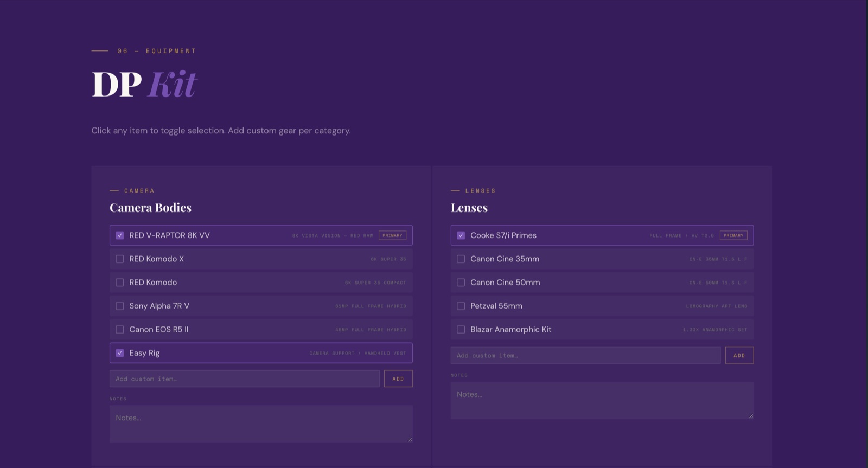Focus the Camera Bodies custom item field
Image resolution: width=868 pixels, height=468 pixels.
click(x=244, y=379)
